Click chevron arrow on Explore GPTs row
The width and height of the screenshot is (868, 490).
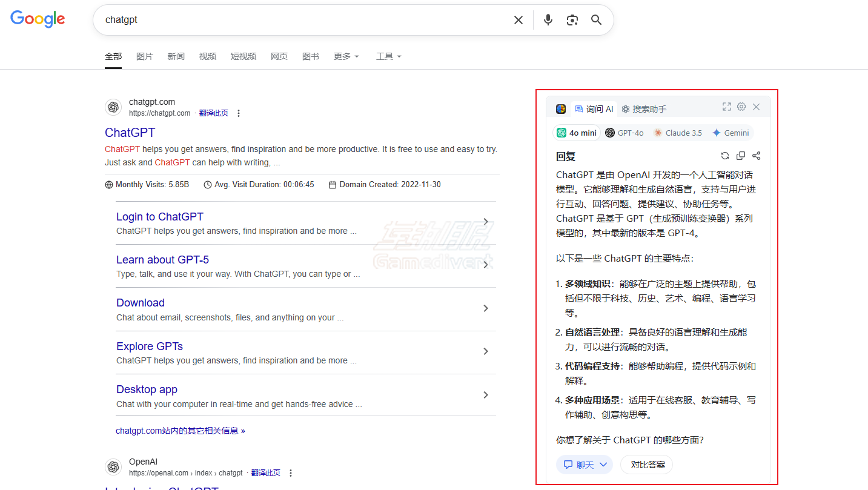(x=486, y=352)
